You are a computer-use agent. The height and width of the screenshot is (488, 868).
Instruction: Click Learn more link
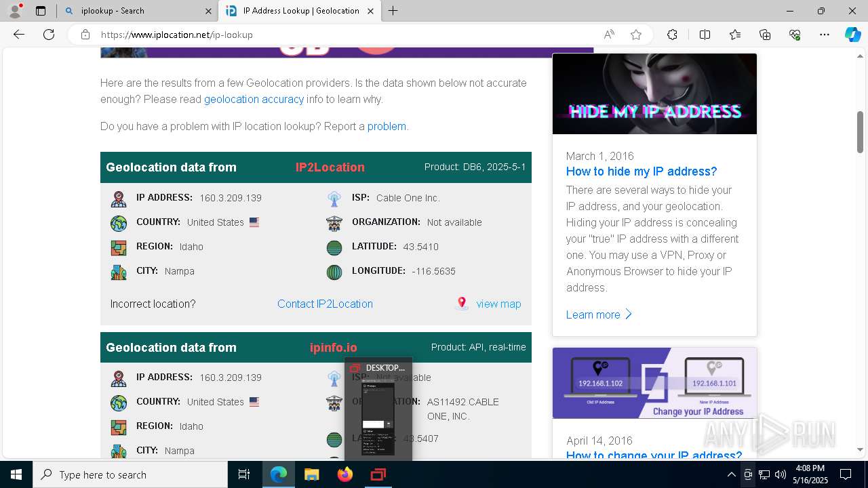point(599,314)
